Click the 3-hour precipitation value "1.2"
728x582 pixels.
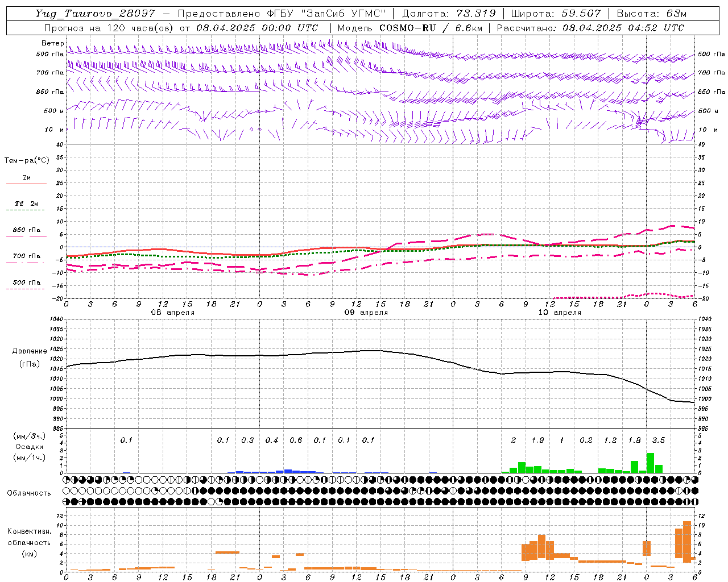pos(610,440)
